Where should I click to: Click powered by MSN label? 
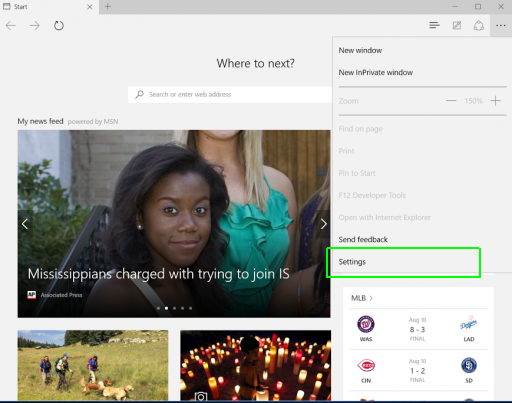coord(93,122)
